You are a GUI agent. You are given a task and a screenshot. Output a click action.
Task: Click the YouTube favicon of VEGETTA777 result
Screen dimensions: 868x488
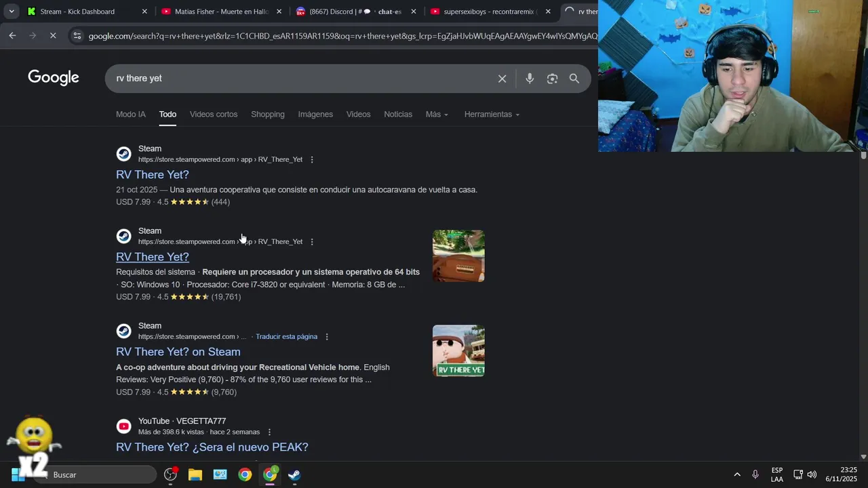(x=123, y=426)
